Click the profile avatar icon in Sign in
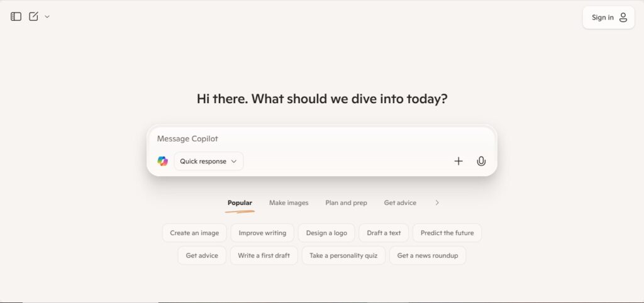The image size is (644, 303). pos(623,17)
